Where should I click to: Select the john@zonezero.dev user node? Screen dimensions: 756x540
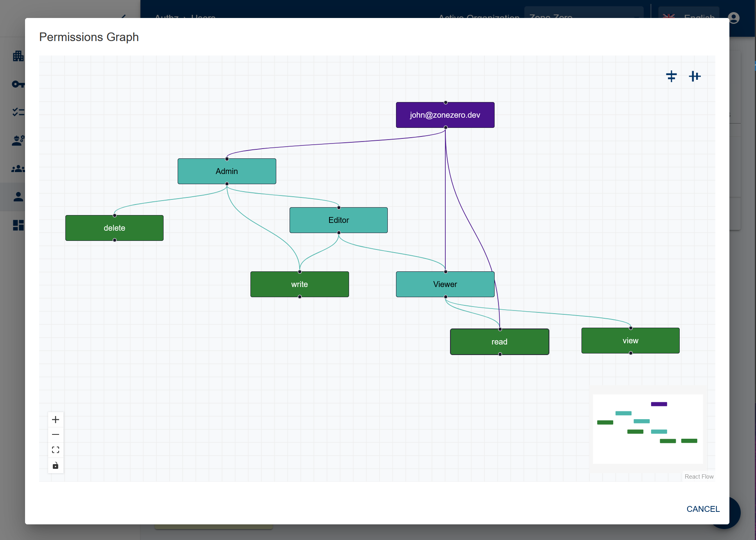445,115
